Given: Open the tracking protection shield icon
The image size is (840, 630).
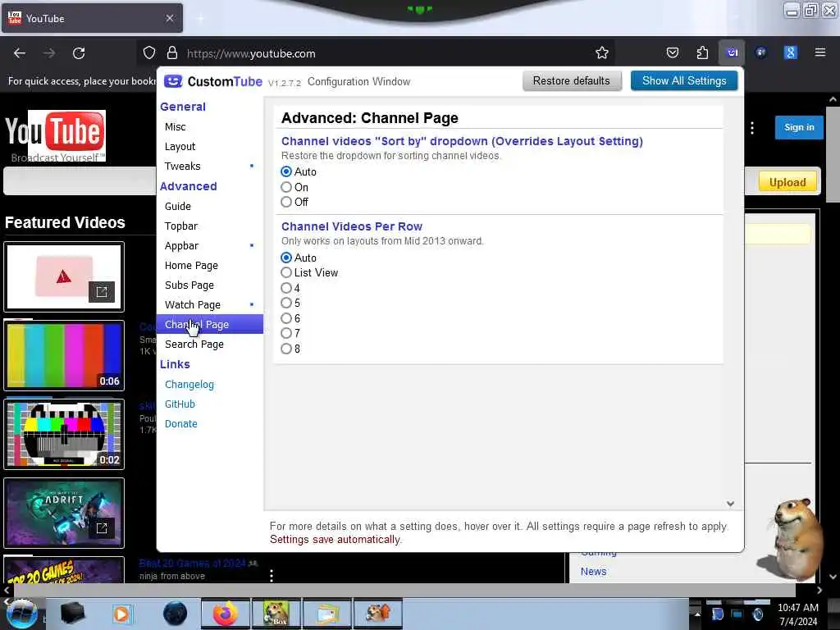Looking at the screenshot, I should [x=149, y=52].
